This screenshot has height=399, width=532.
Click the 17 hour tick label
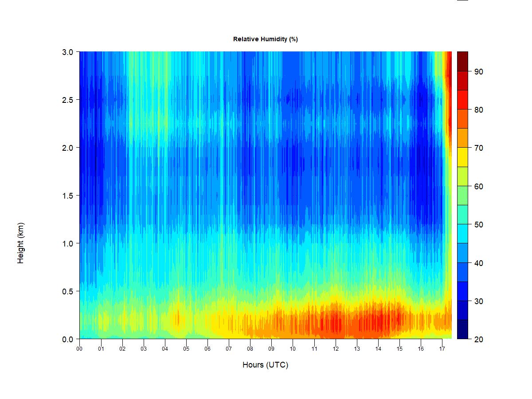coord(442,349)
